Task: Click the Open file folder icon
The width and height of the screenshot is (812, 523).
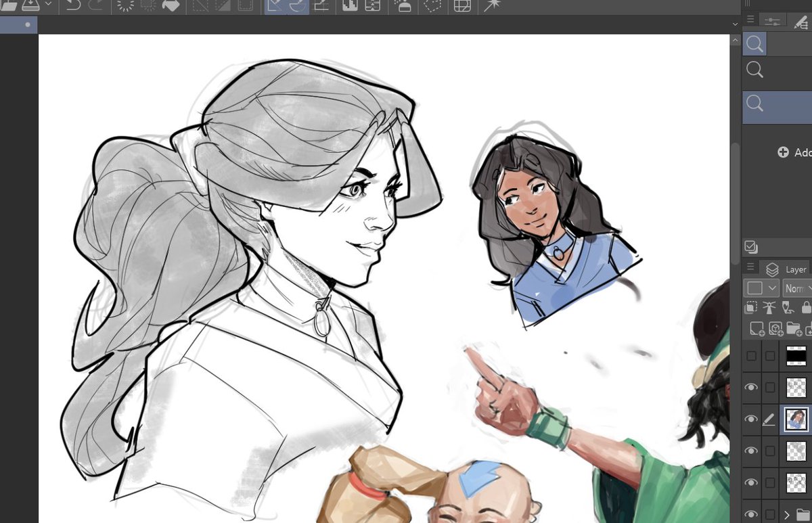Action: (9, 5)
